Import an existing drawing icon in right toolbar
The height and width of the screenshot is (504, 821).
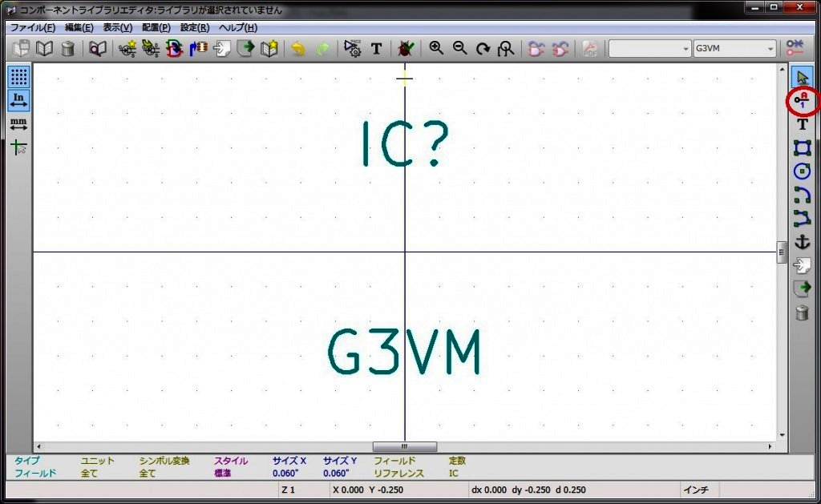[802, 265]
